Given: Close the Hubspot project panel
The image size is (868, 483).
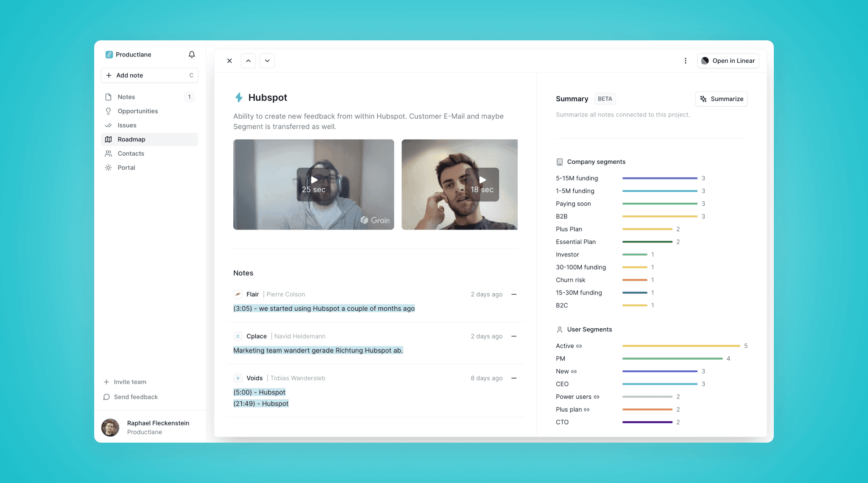Looking at the screenshot, I should (229, 61).
